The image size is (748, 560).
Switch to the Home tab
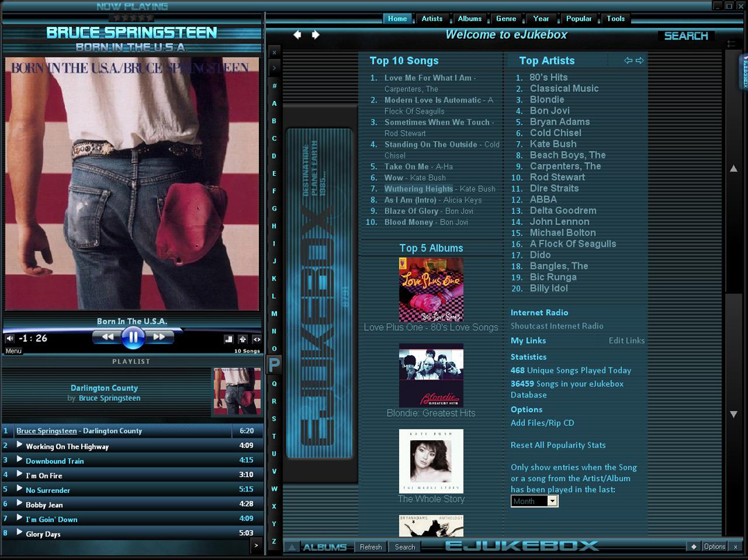click(398, 19)
